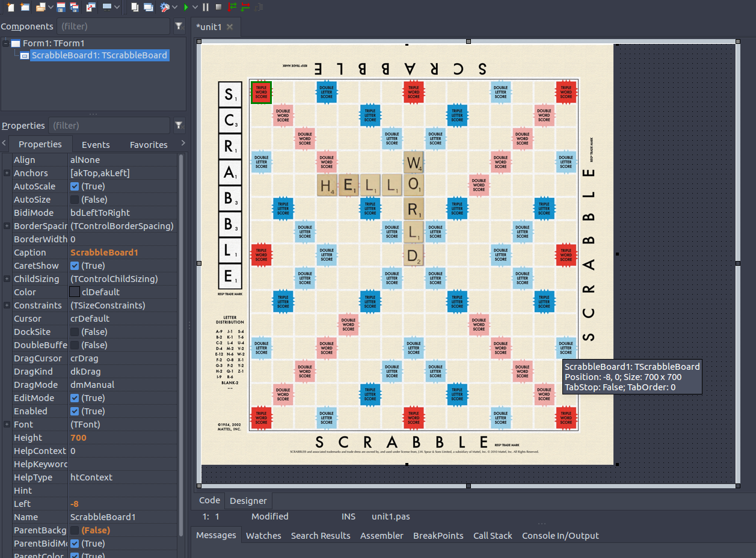Click the View Units icon

coord(135,7)
